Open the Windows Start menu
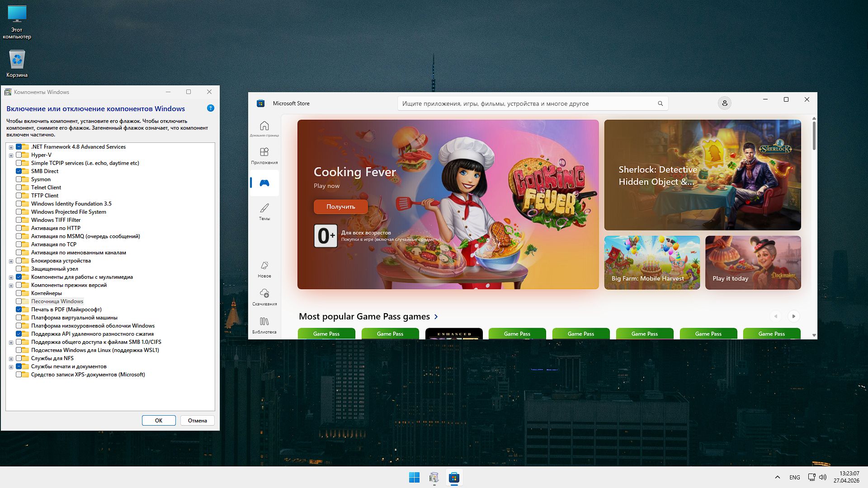Screen dimensions: 868x488 click(414, 477)
